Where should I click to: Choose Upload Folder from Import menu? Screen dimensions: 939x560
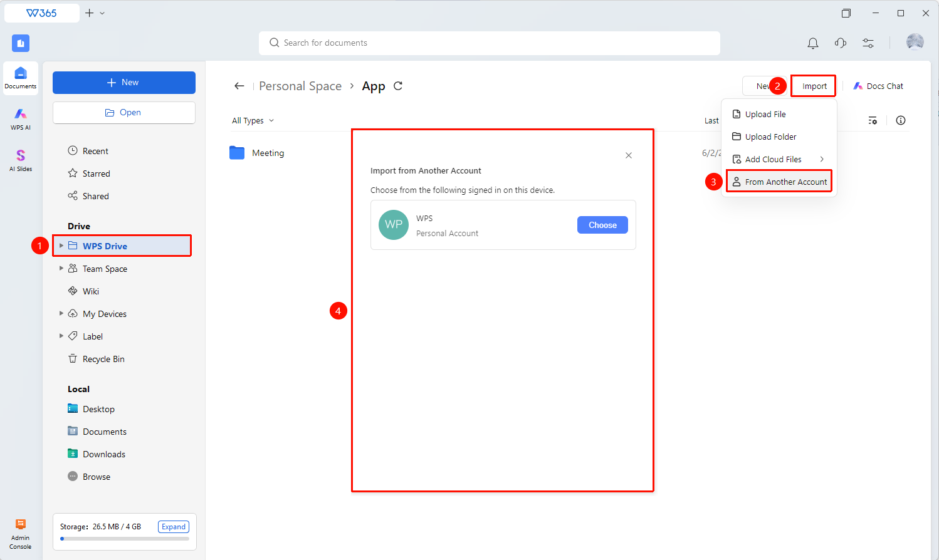[x=779, y=137]
